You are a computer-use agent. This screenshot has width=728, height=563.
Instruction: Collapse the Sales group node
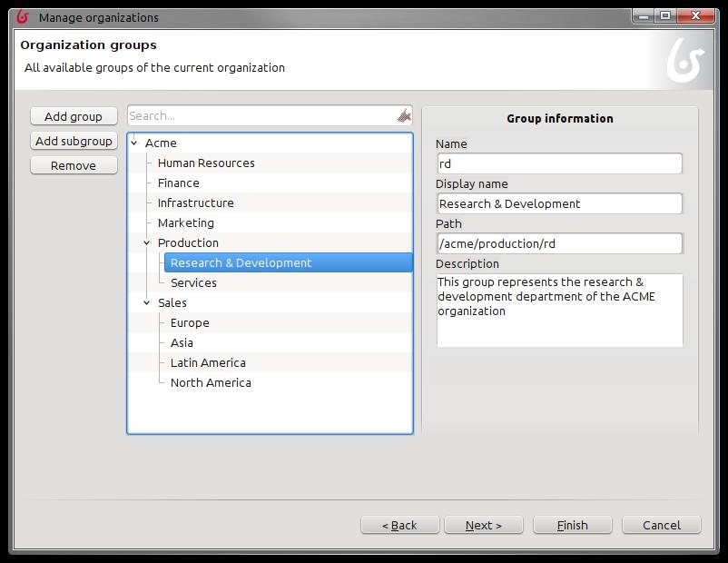[x=147, y=303]
